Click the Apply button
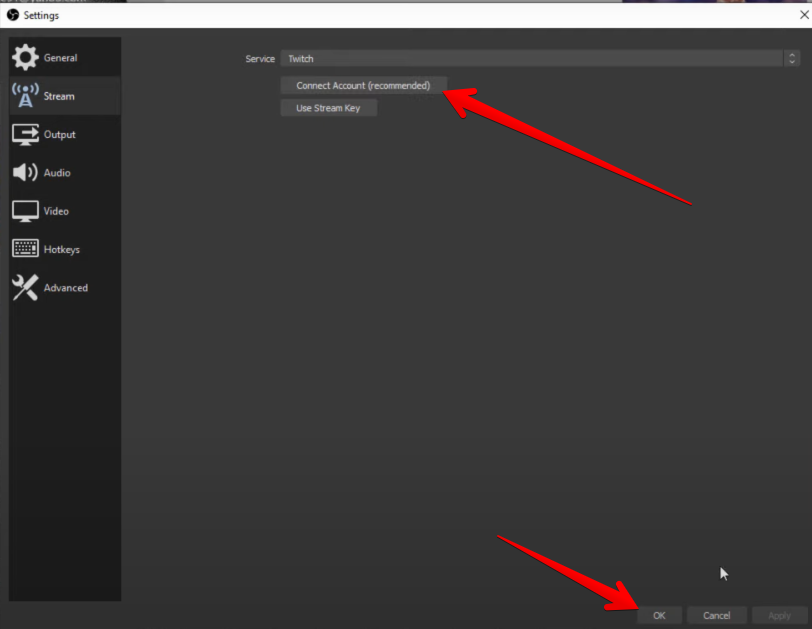The width and height of the screenshot is (812, 629). pyautogui.click(x=779, y=616)
